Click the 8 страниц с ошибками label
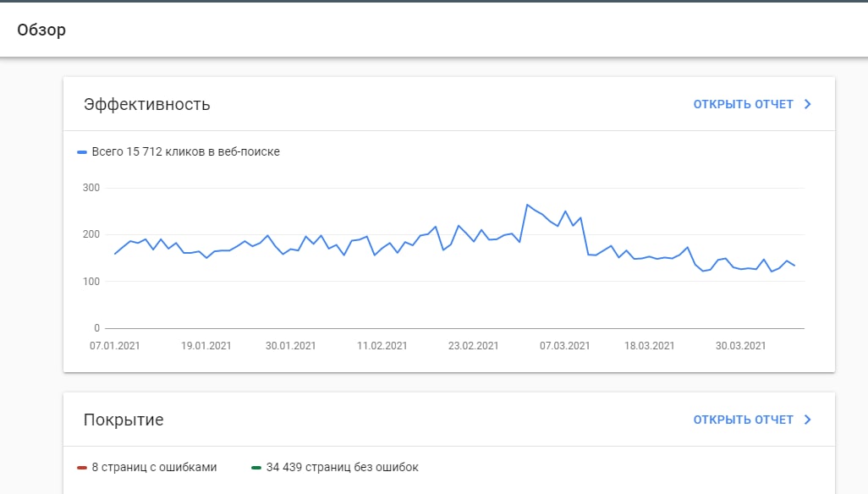The width and height of the screenshot is (868, 494). [154, 467]
